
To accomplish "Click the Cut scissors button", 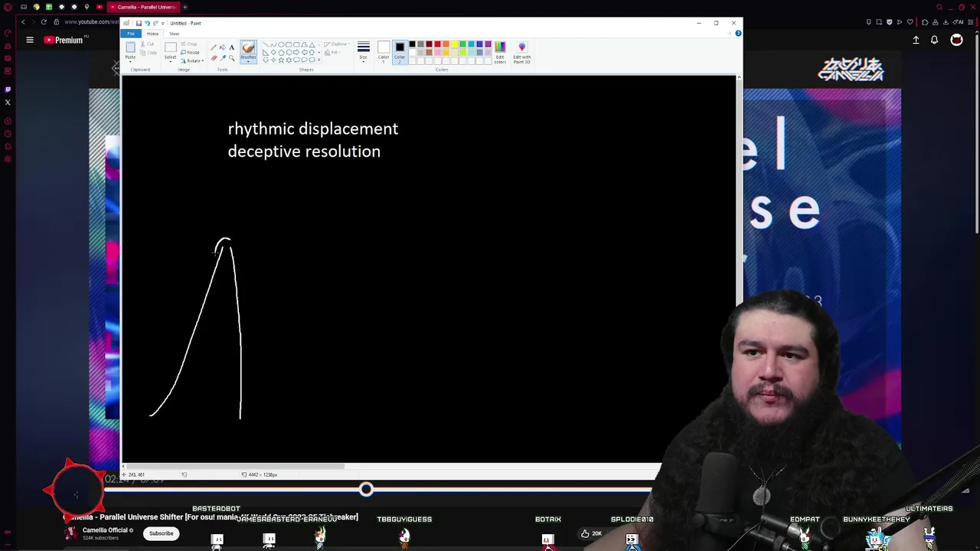I will click(x=147, y=44).
